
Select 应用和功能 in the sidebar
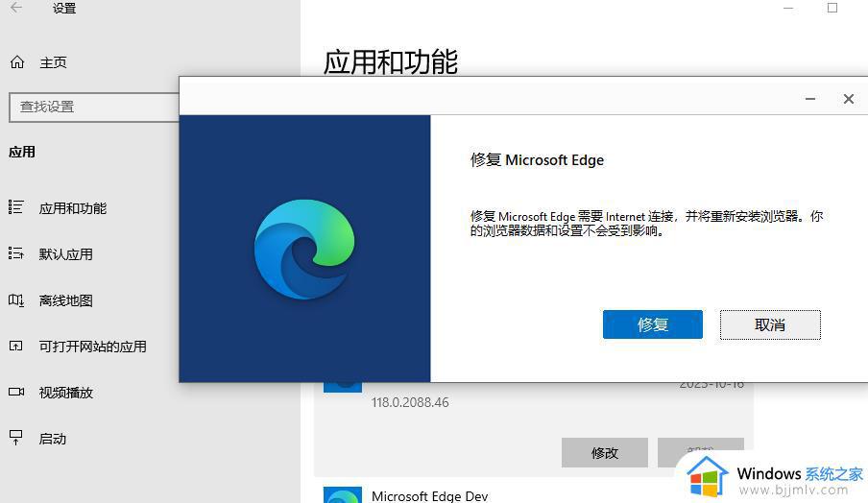pyautogui.click(x=73, y=208)
